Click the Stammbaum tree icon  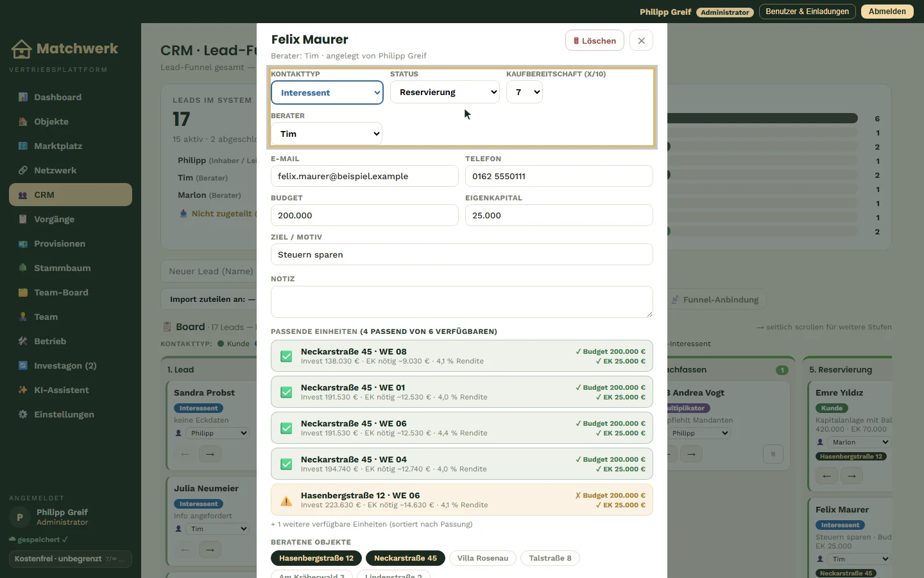pyautogui.click(x=23, y=268)
